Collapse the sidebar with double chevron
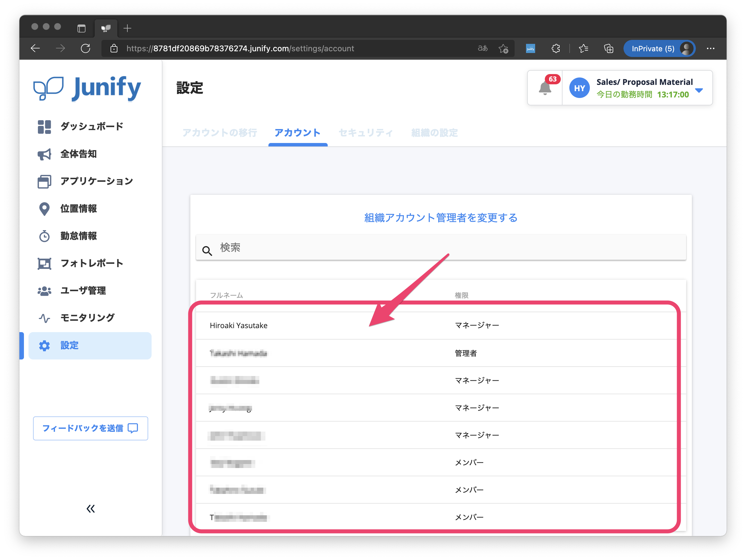 (90, 508)
